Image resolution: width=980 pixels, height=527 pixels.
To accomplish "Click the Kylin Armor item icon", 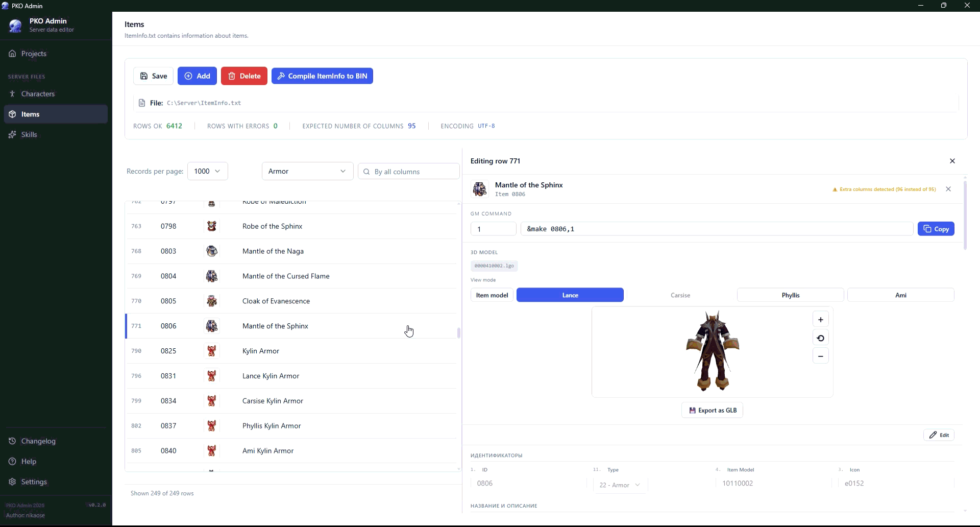I will 211,351.
